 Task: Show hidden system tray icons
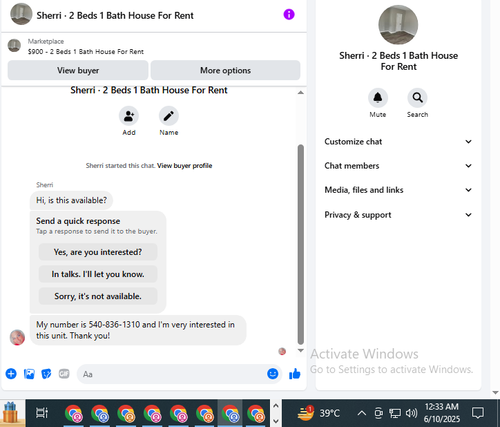[x=361, y=413]
